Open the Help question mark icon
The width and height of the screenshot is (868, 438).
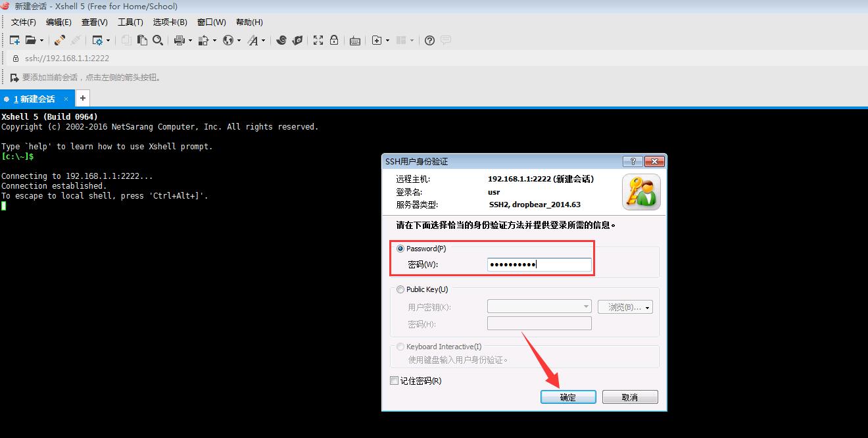click(x=429, y=40)
